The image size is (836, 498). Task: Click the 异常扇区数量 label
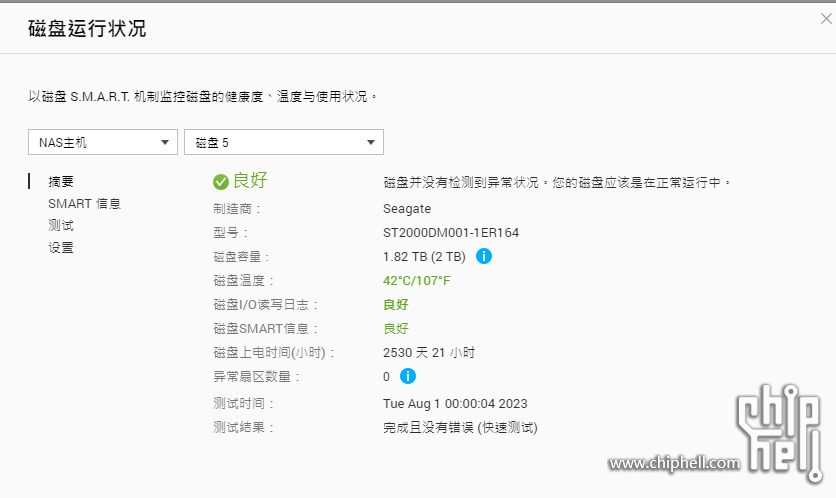pyautogui.click(x=256, y=376)
